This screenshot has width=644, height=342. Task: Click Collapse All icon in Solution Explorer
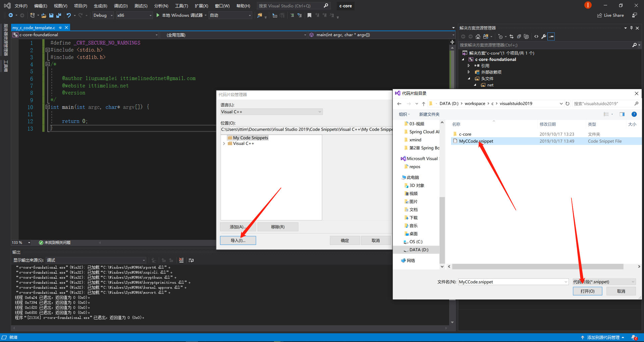519,37
